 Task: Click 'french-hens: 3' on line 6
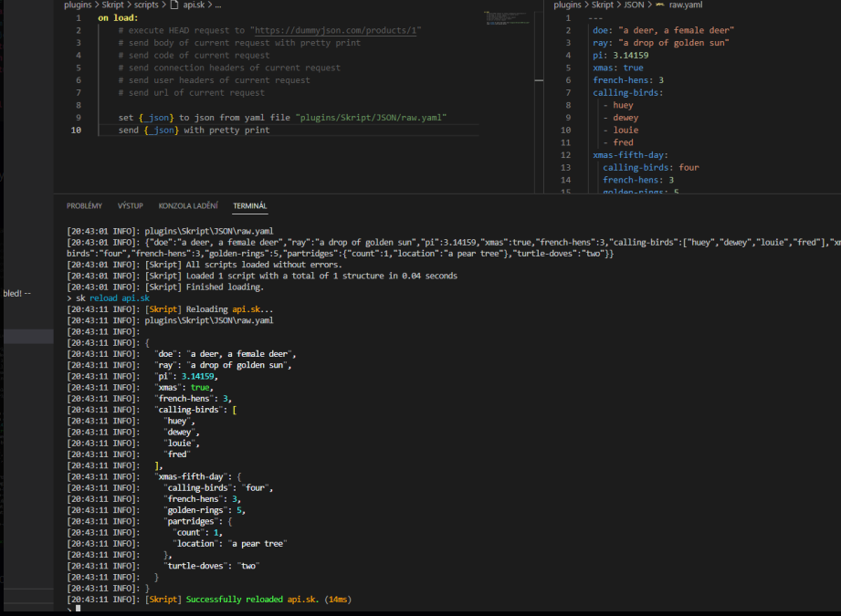point(628,80)
